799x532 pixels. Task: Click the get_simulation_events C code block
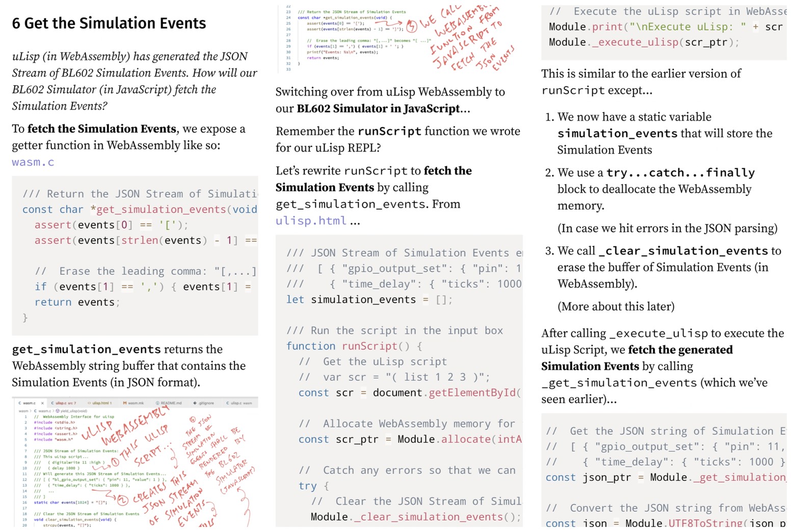coord(135,256)
